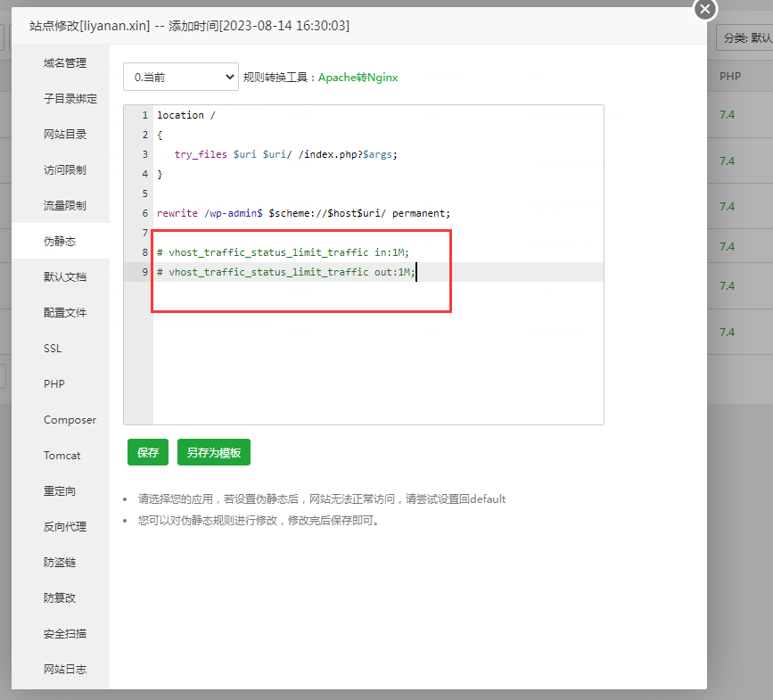This screenshot has height=700, width=773.
Task: Place cursor on the try_files line
Action: 285,154
